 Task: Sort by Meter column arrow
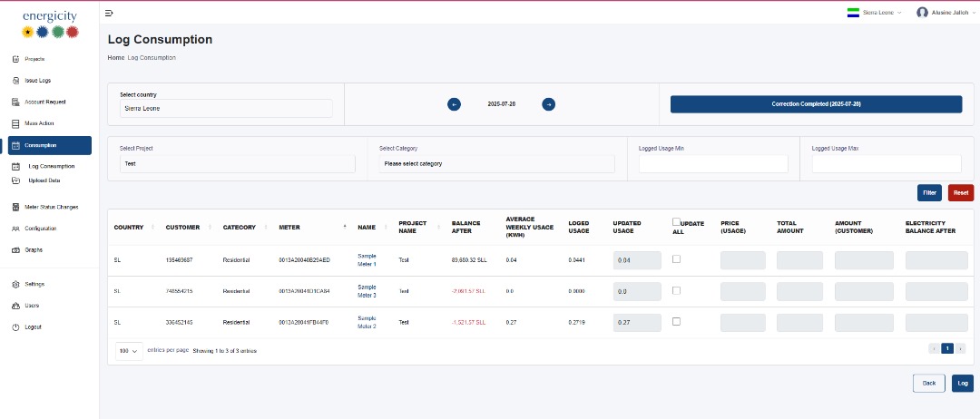(345, 227)
